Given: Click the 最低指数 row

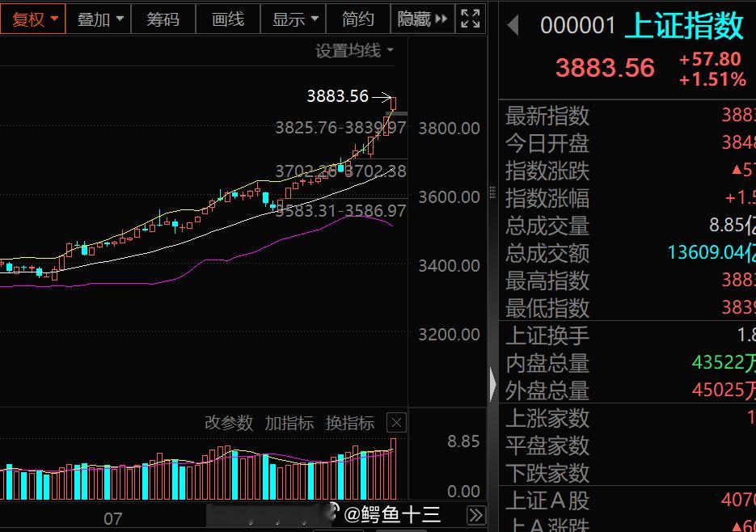Looking at the screenshot, I should tap(627, 308).
